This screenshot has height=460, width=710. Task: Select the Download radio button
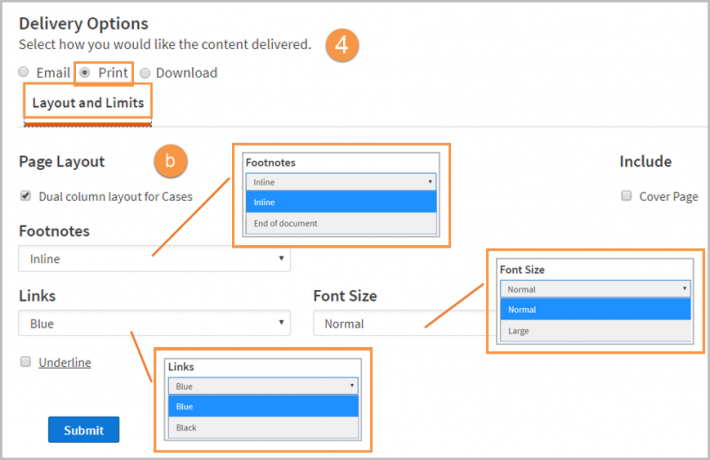(x=145, y=73)
